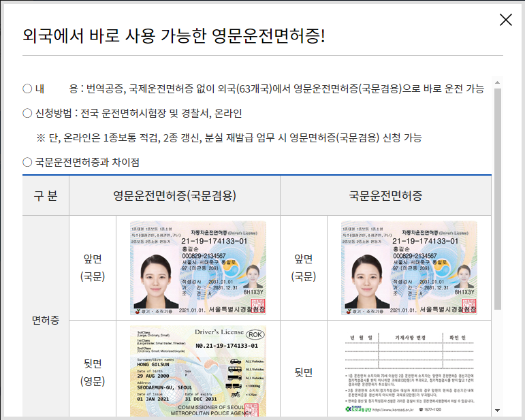Close the English driver's license popup
Image resolution: width=525 pixels, height=420 pixels.
pos(505,20)
